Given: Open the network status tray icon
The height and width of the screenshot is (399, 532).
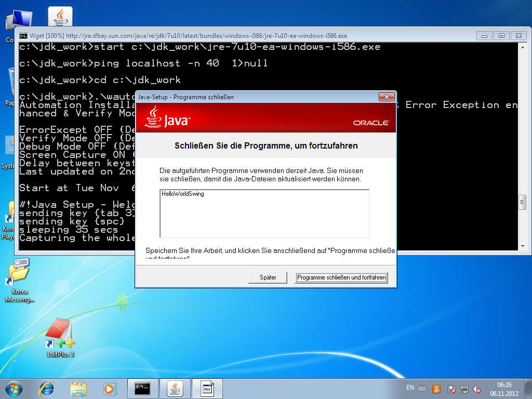Looking at the screenshot, I should click(x=464, y=389).
